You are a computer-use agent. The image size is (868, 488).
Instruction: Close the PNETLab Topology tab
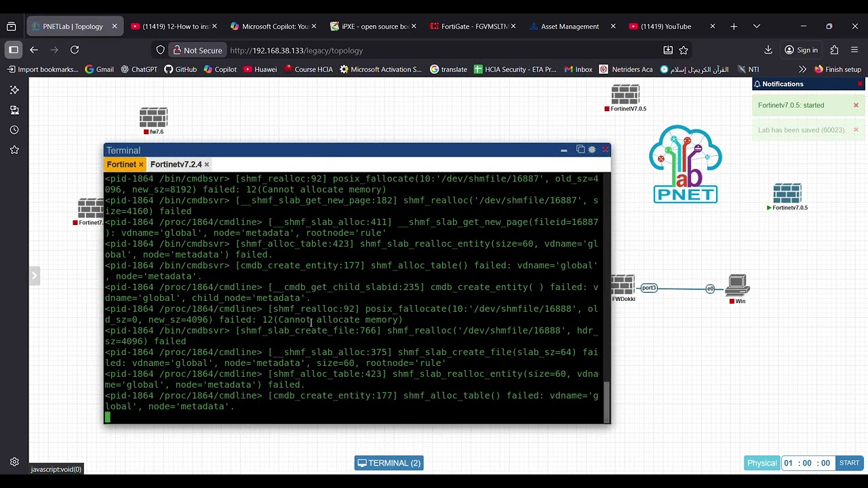click(115, 26)
